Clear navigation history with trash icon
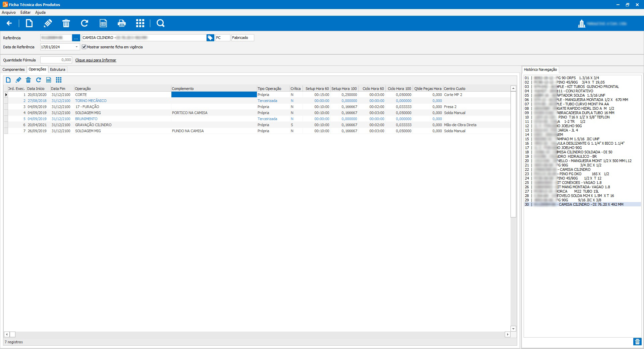The width and height of the screenshot is (644, 349). [x=637, y=342]
